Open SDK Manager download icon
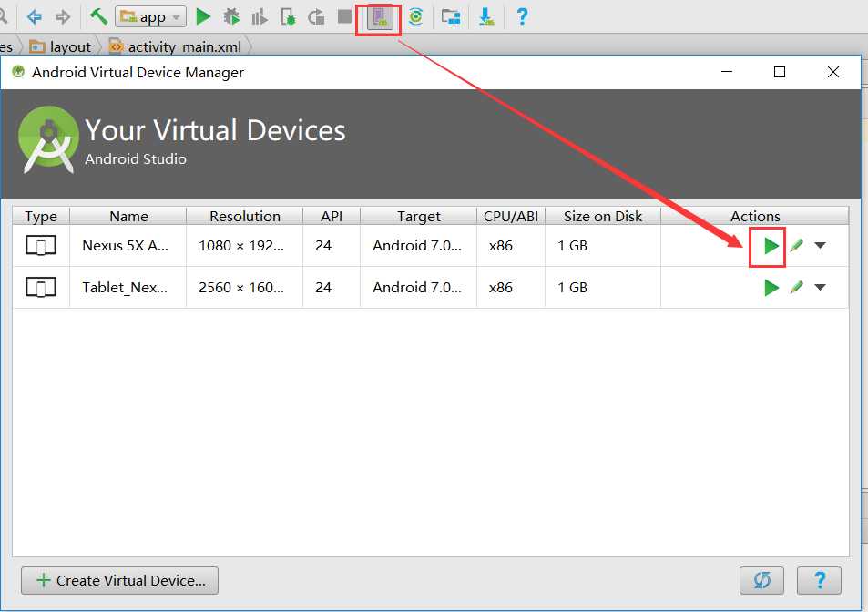The height and width of the screenshot is (612, 868). click(486, 17)
